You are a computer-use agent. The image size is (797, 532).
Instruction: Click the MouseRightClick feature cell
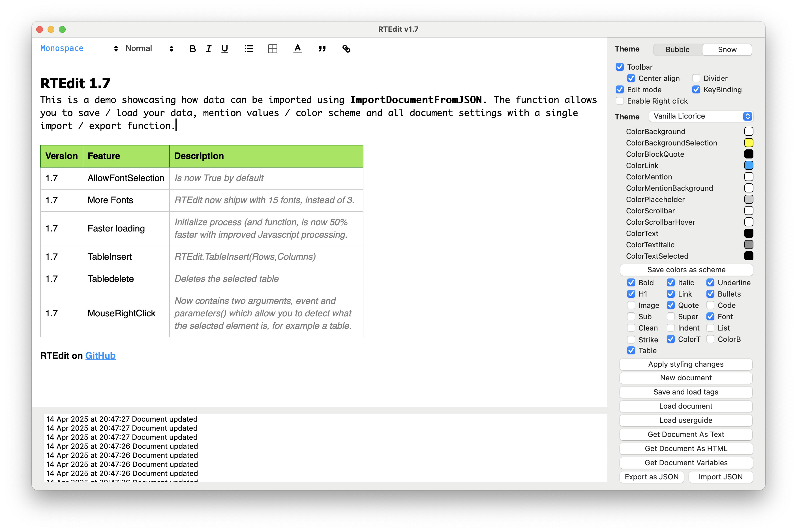tap(126, 313)
